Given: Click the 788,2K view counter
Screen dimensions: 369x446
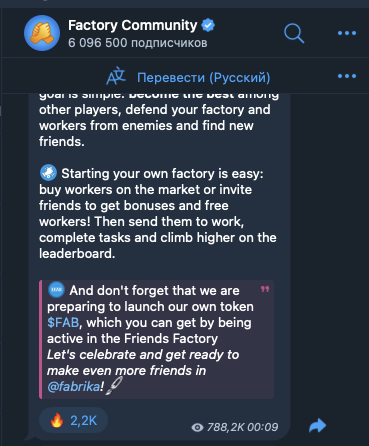Looking at the screenshot, I should point(225,427).
